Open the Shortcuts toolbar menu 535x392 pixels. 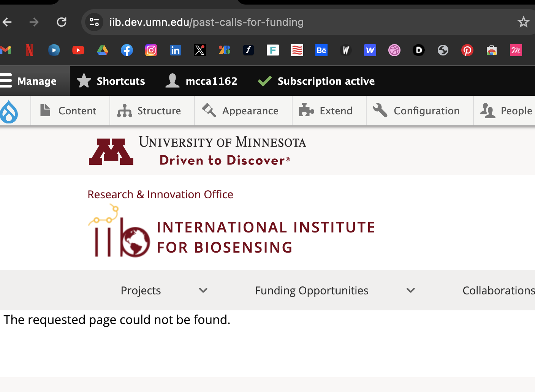pos(111,81)
